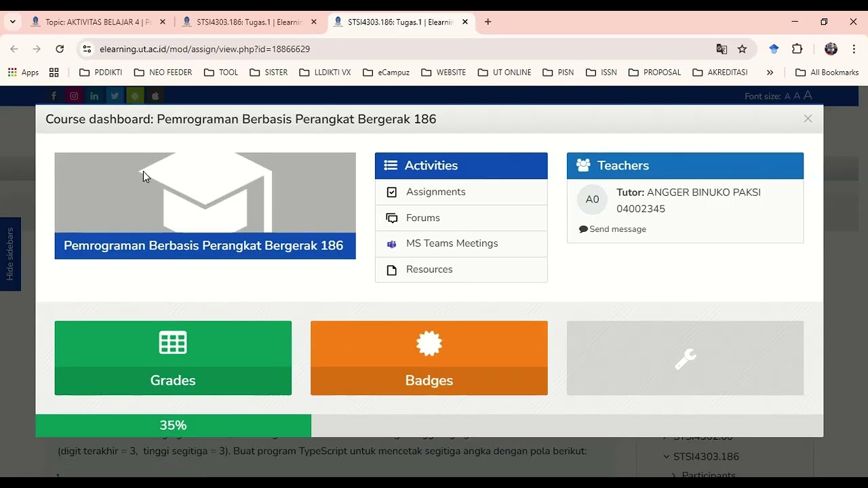Open the Chrome profile avatar
Screen dimensions: 868x488
coord(831,49)
